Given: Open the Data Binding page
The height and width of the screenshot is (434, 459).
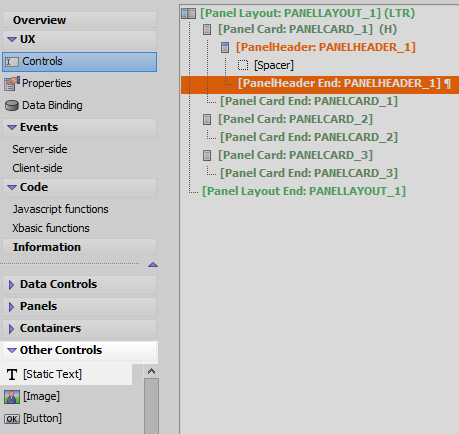Looking at the screenshot, I should [x=52, y=105].
